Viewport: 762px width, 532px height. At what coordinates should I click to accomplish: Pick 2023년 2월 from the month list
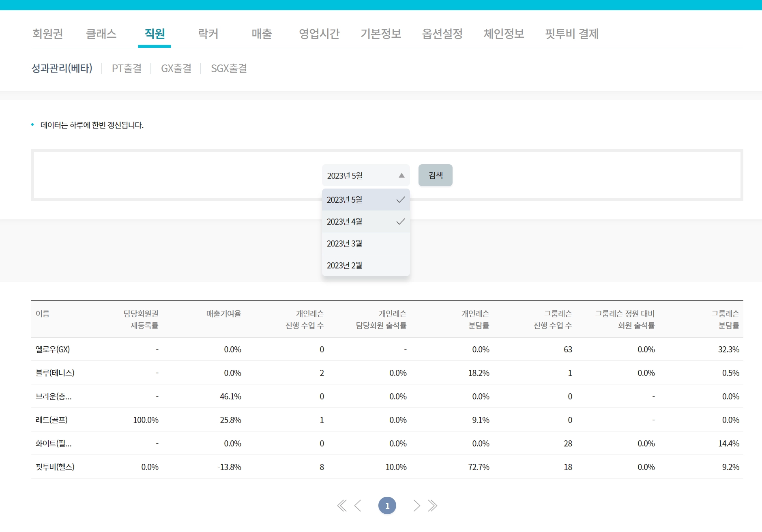pyautogui.click(x=365, y=266)
